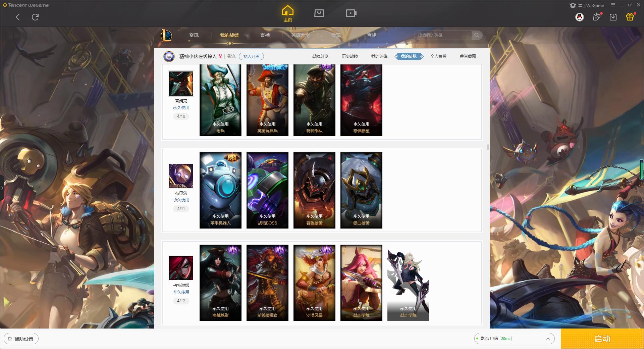This screenshot has width=644, height=349.
Task: Open the 英雄大全 tab
Action: click(x=301, y=35)
